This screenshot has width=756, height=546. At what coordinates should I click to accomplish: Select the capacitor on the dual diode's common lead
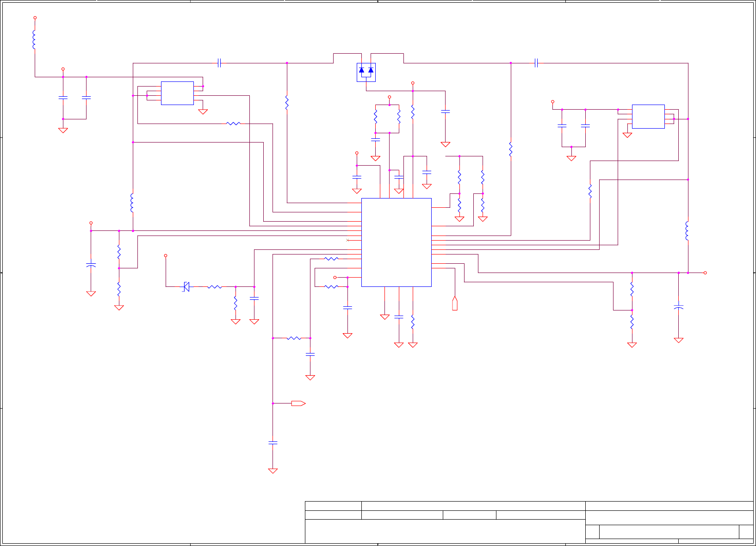(x=446, y=112)
